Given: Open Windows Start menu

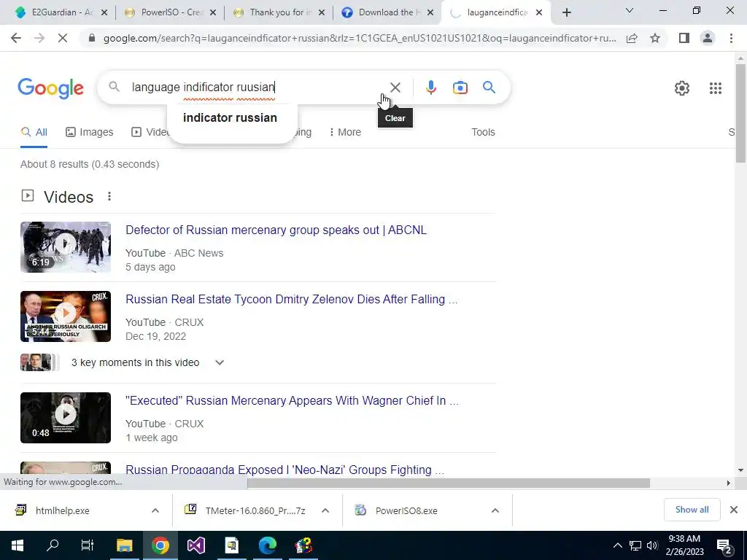Looking at the screenshot, I should point(18,545).
